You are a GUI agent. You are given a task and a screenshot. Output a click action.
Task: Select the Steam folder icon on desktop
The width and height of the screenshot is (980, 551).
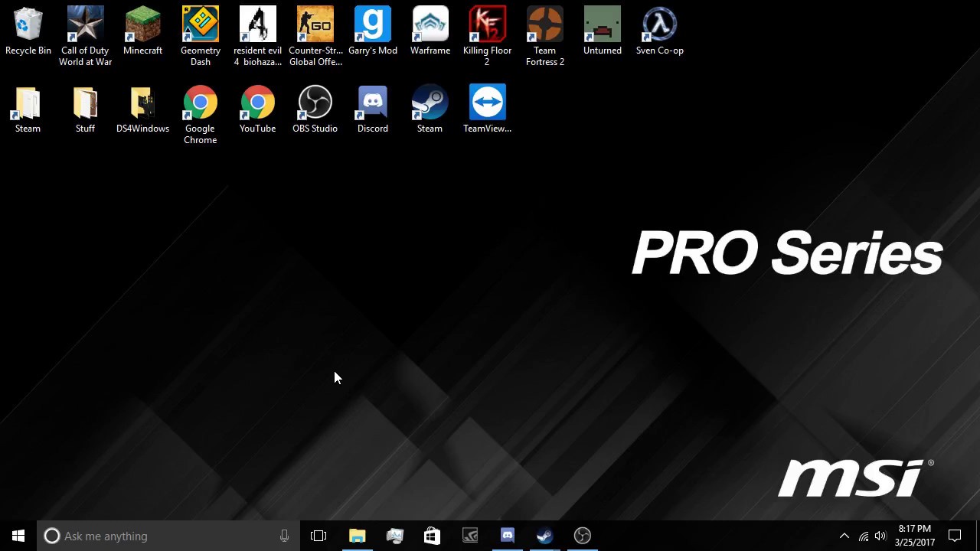click(x=28, y=109)
